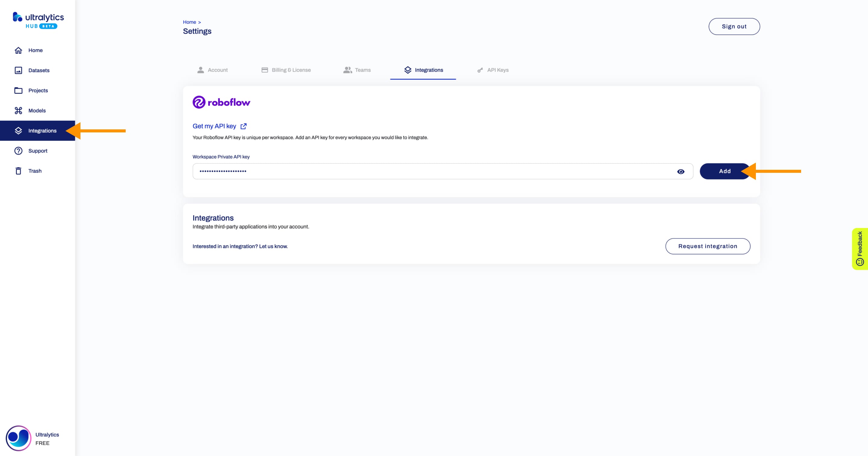This screenshot has height=456, width=868.
Task: Click the Support question-mark icon
Action: pyautogui.click(x=18, y=151)
